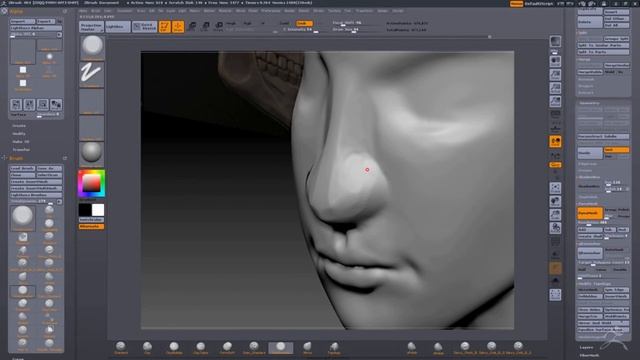
Task: Click the Xpose icon at bottom of right shelf
Action: click(x=555, y=295)
